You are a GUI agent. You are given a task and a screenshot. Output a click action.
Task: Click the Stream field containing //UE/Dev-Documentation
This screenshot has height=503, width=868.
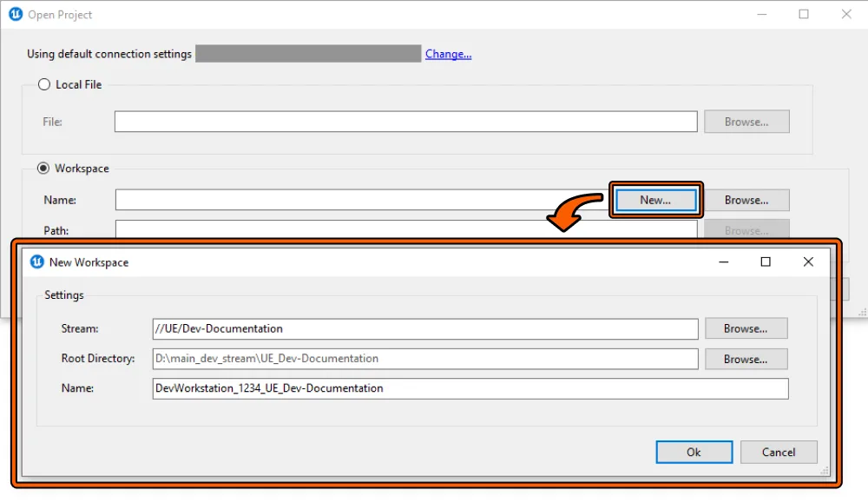pos(424,328)
